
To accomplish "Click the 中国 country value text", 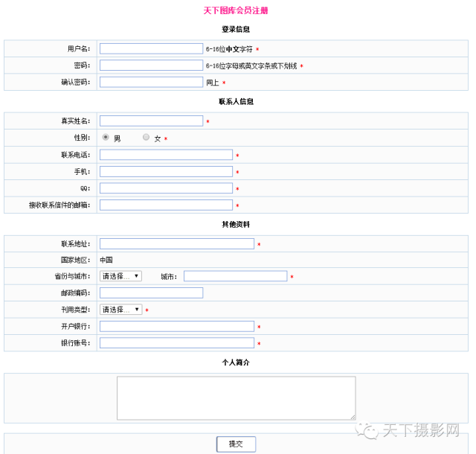I will point(106,260).
